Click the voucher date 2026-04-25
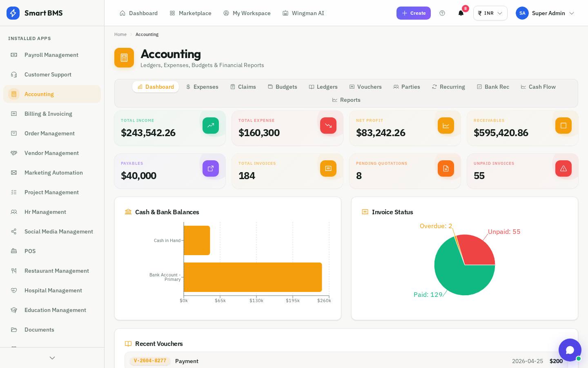Viewport: 588px width, 368px height. click(528, 361)
